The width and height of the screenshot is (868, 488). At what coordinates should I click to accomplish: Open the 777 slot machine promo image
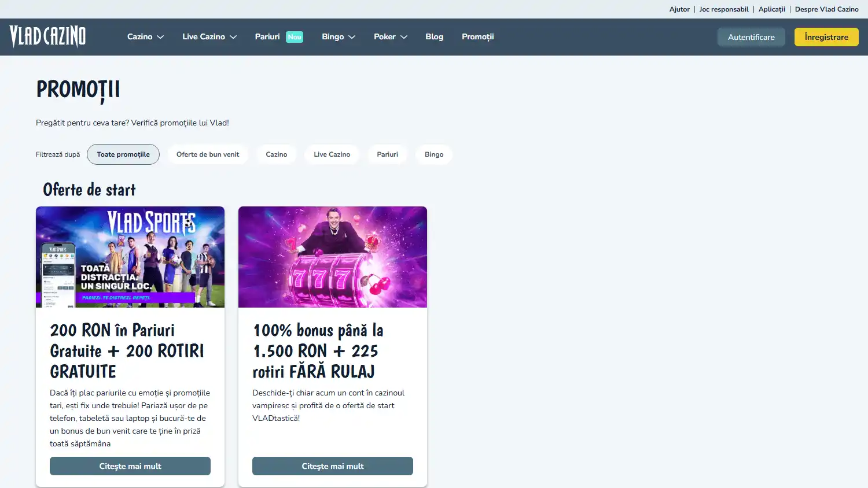[333, 257]
